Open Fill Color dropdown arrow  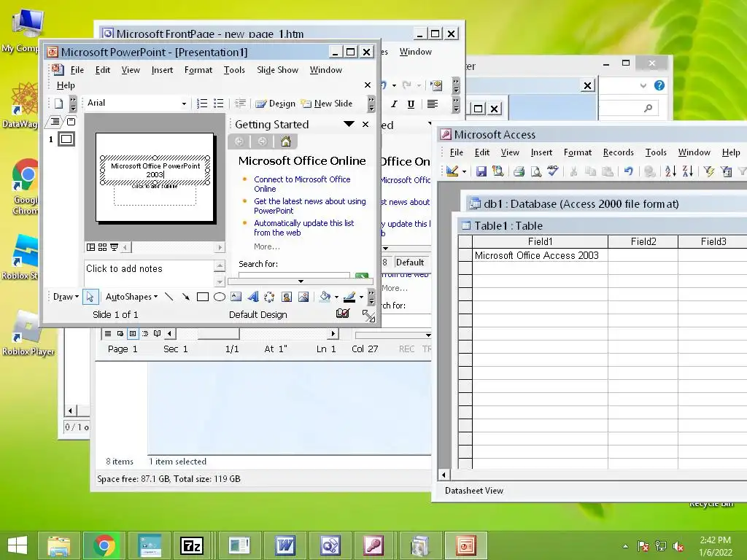[x=336, y=297]
